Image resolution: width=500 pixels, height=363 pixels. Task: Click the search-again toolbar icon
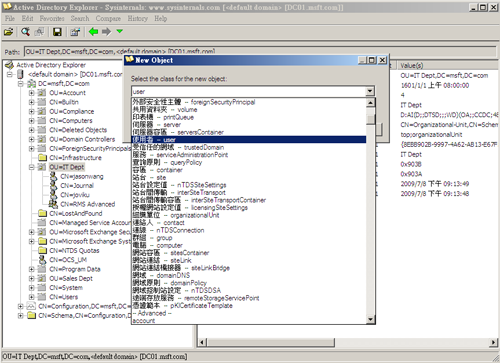click(x=39, y=32)
